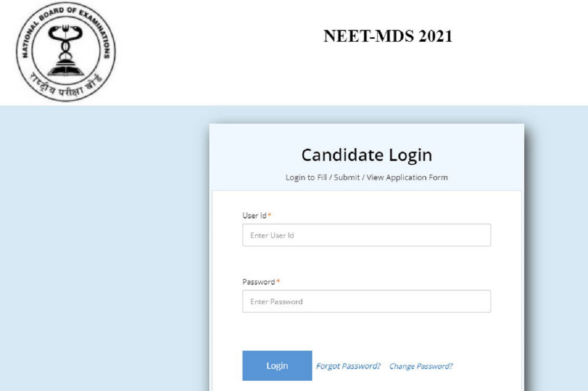Follow the Change Password? link
This screenshot has height=391, width=588.
coord(421,366)
